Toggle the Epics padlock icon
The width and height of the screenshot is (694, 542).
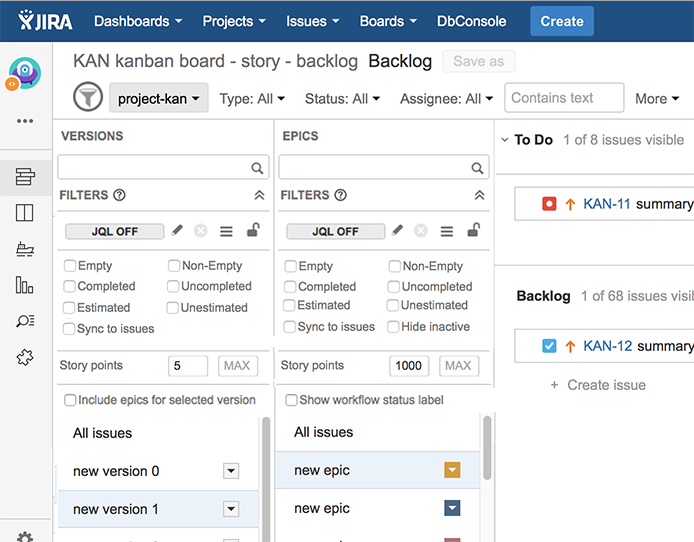tap(474, 230)
